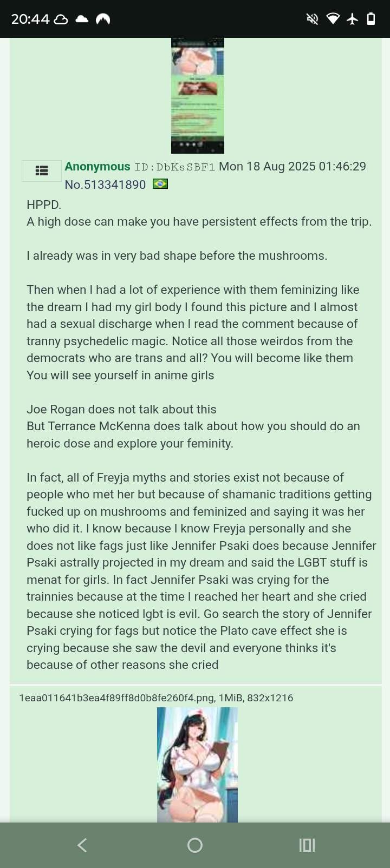Expand the nurse illustration thumbnail
The height and width of the screenshot is (868, 390).
197,765
